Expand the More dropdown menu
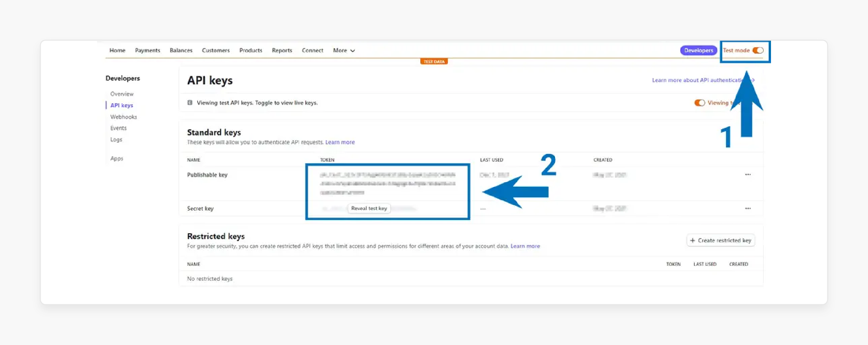Screen dimensions: 868x345 point(344,50)
